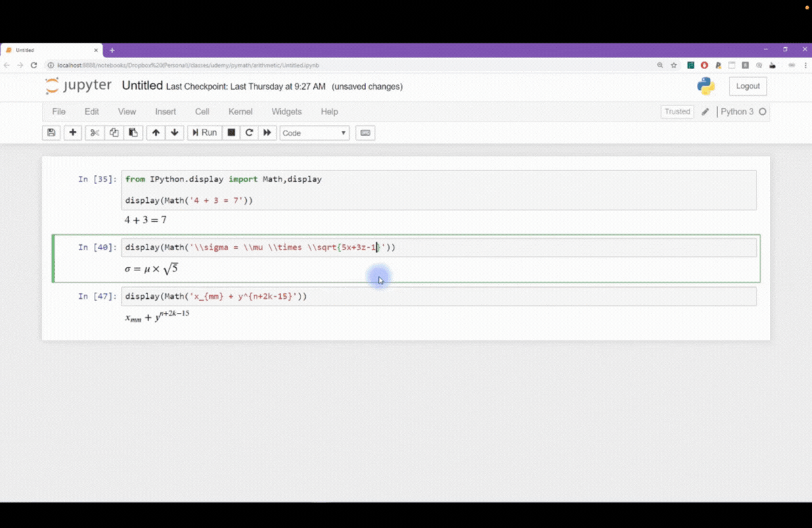Click the Logout button
The image size is (812, 528).
click(x=748, y=86)
